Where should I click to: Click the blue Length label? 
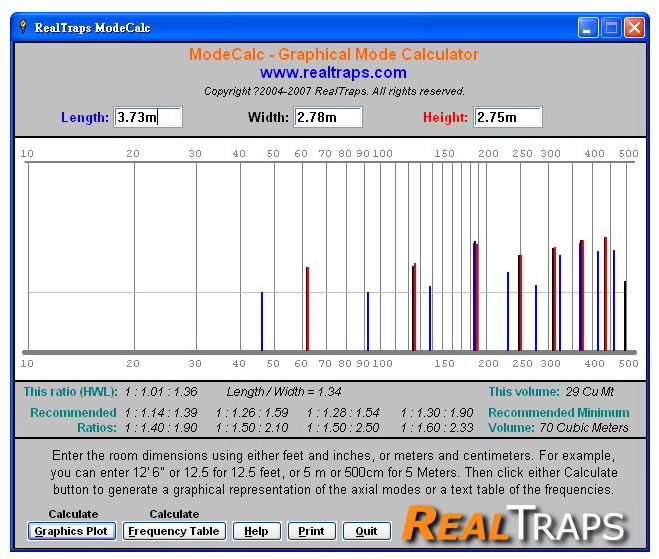pos(85,117)
